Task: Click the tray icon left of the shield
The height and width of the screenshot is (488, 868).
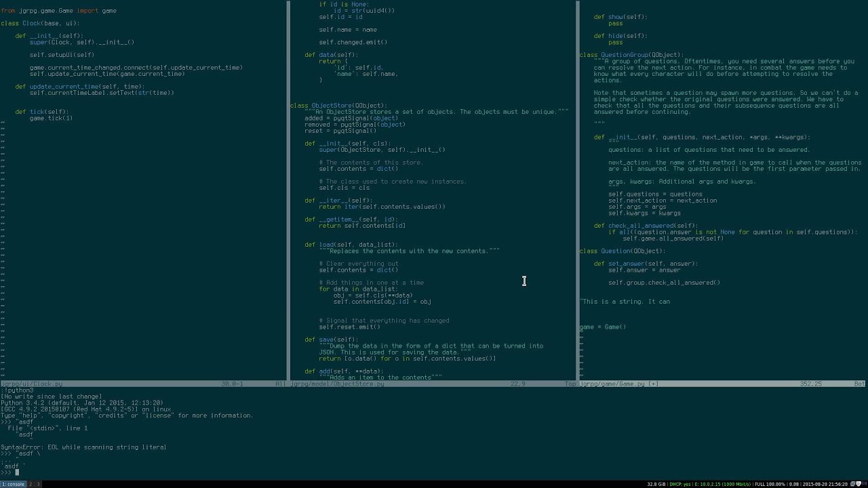Action: (852, 483)
